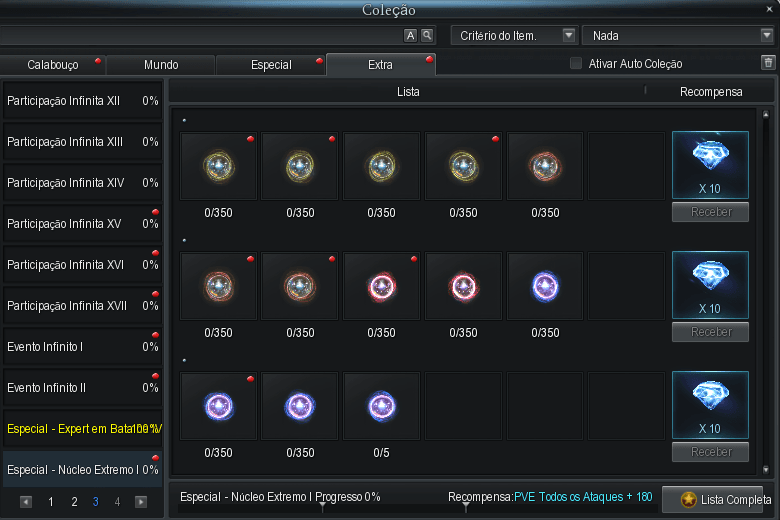This screenshot has width=780, height=520.
Task: Select fourth golden orb in top row
Action: (463, 166)
